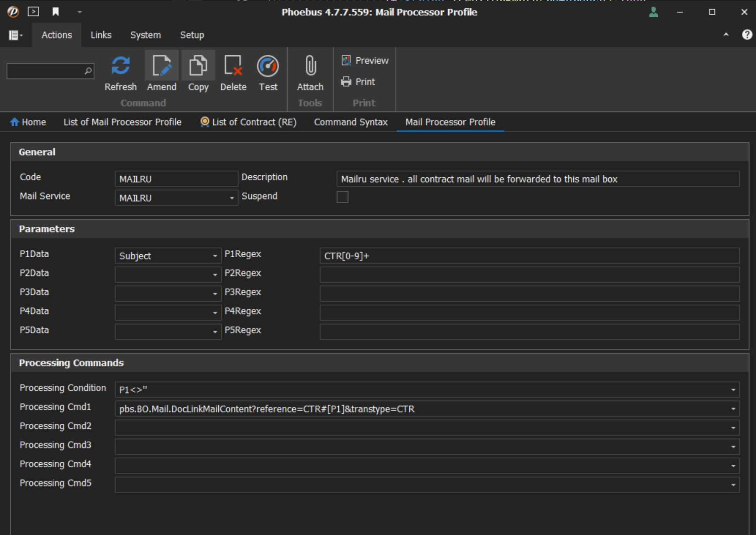Image resolution: width=756 pixels, height=535 pixels.
Task: Click the Home navigation link
Action: click(x=28, y=122)
